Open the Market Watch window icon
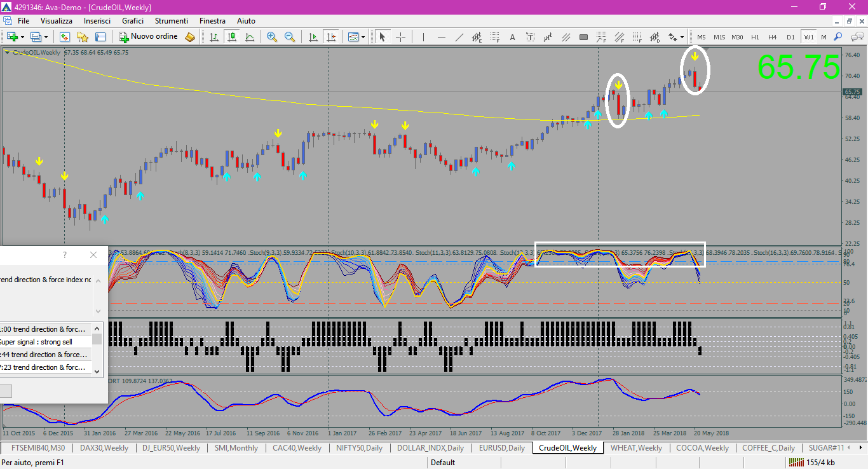This screenshot has width=868, height=469. click(65, 37)
